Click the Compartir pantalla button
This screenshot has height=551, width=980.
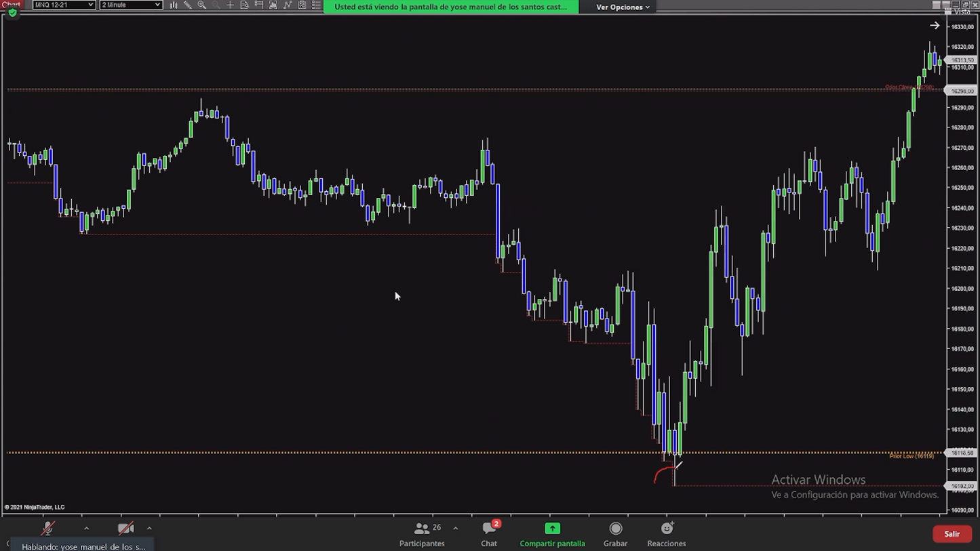552,533
